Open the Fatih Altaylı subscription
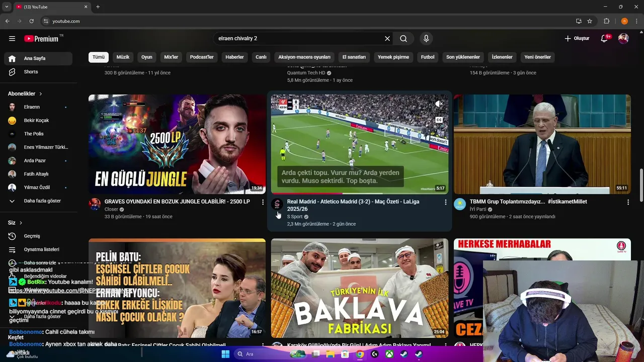 (x=38, y=174)
